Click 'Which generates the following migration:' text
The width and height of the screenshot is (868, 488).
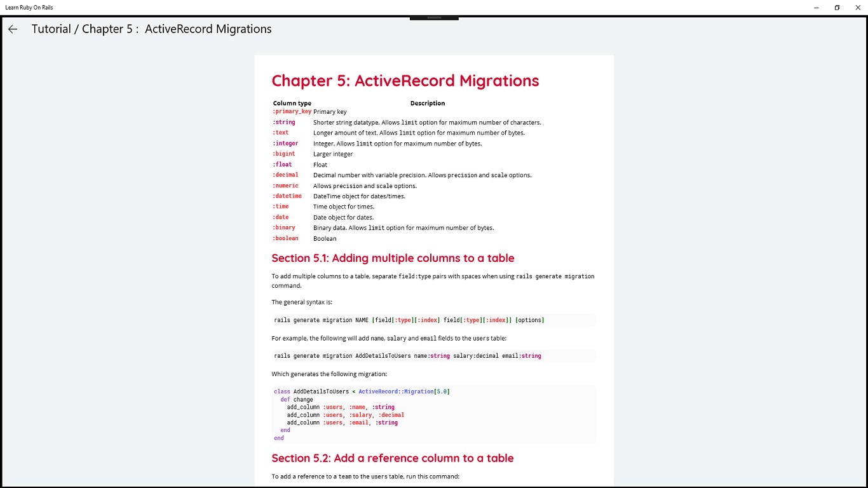[x=329, y=374]
